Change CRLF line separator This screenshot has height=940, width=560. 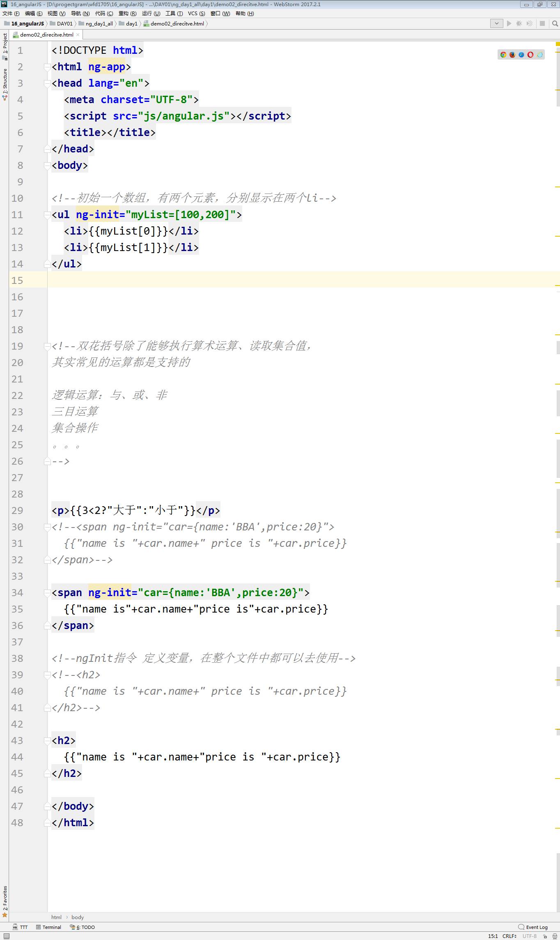[x=510, y=936]
